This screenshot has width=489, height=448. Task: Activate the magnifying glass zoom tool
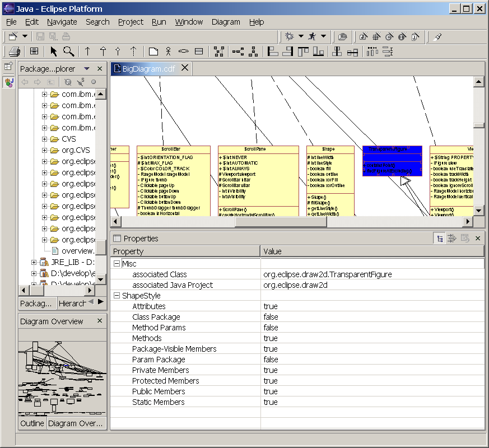[x=68, y=52]
